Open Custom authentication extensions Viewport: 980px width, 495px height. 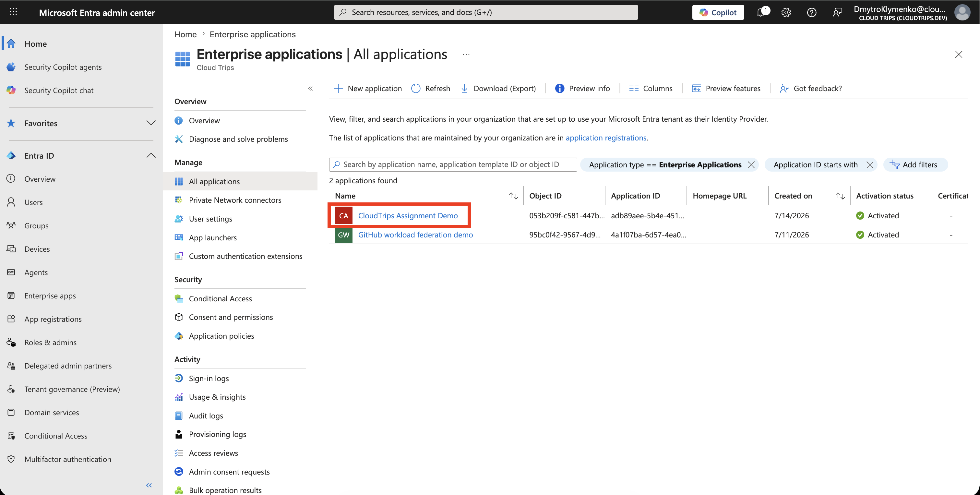245,256
